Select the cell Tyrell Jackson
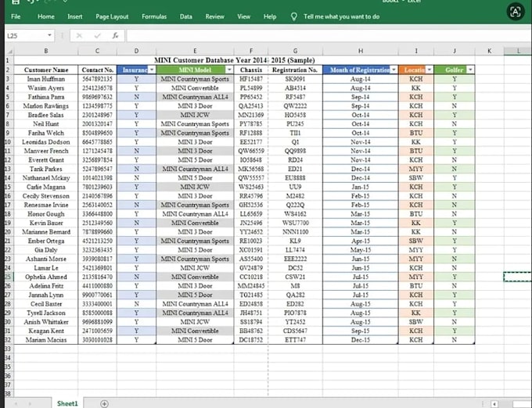Viewport: 532px width, 408px height. click(46, 313)
